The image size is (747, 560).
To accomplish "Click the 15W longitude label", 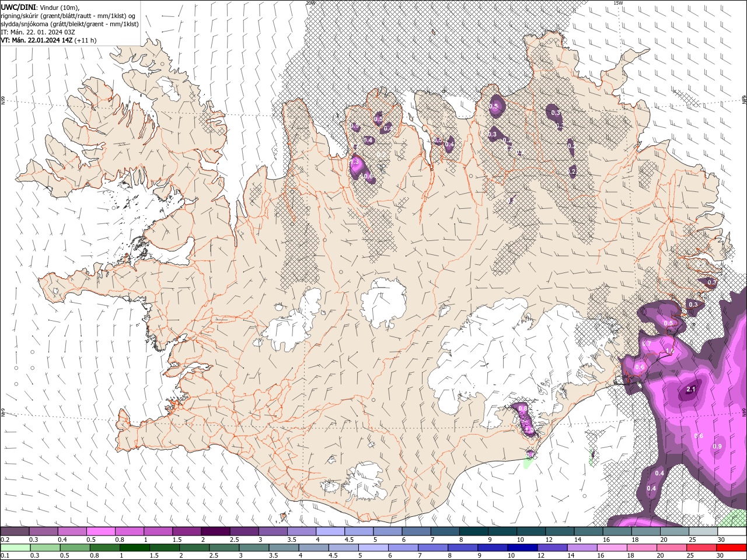I will click(x=618, y=3).
